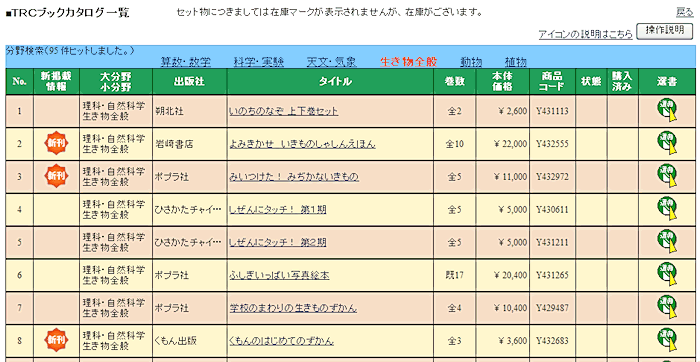Switch to the 天文・気象 category tab

[x=332, y=62]
